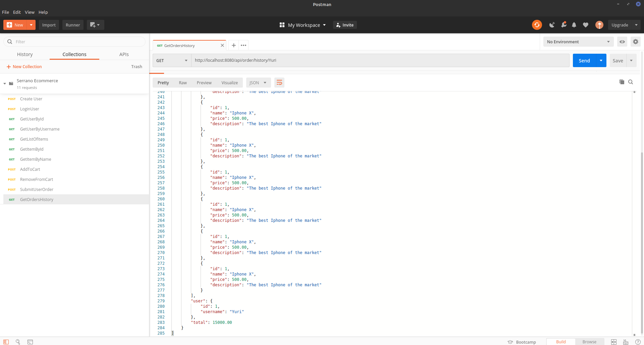Close the GetOrdersHistory tab
Image resolution: width=644 pixels, height=345 pixels.
[222, 45]
